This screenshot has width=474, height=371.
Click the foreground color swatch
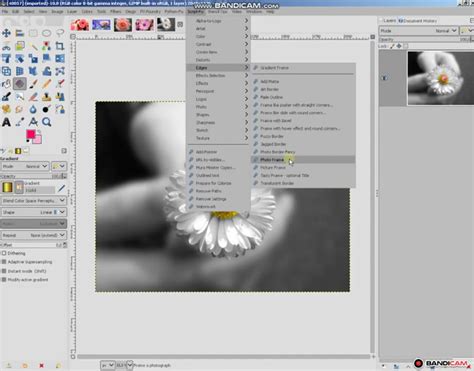(x=31, y=134)
